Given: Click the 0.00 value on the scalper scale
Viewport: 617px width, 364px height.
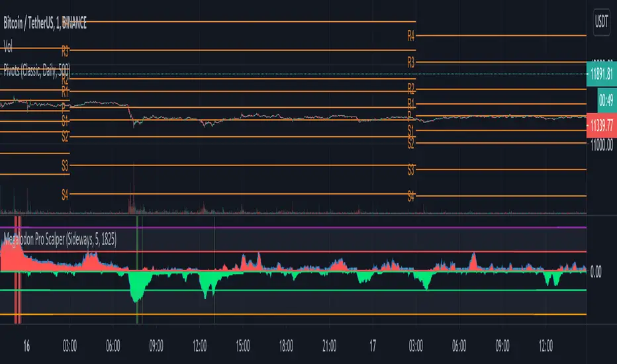Looking at the screenshot, I should coord(596,272).
